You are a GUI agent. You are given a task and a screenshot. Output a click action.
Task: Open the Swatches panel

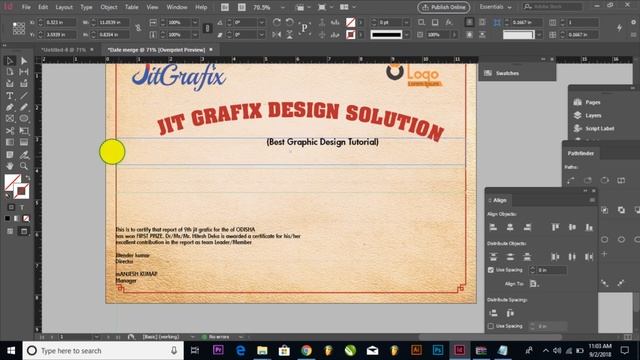click(x=507, y=73)
